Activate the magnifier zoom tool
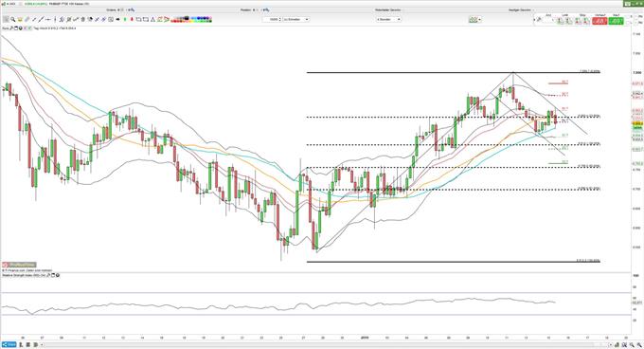 12,19
